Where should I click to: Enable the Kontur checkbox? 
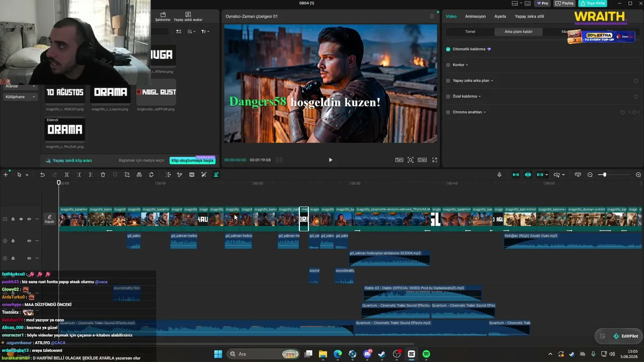(x=448, y=65)
